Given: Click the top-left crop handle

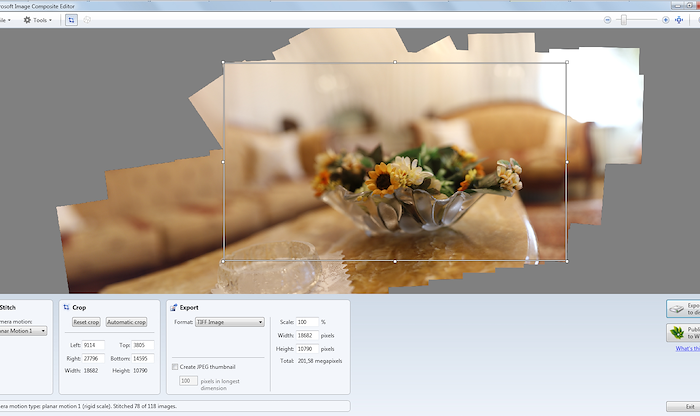Looking at the screenshot, I should pos(223,62).
